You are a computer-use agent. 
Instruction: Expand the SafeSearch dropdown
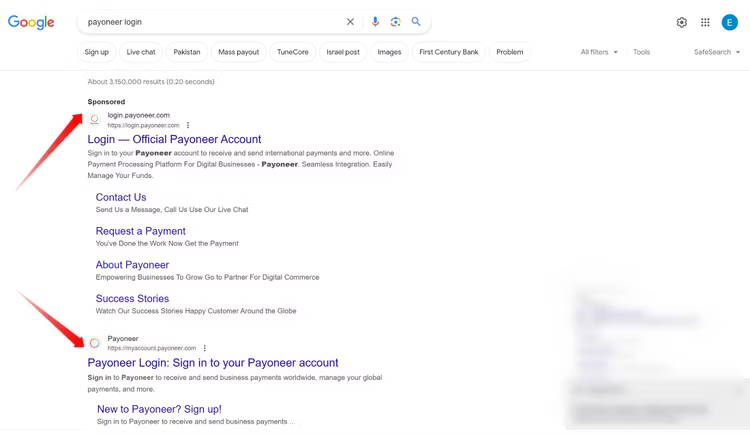point(717,52)
